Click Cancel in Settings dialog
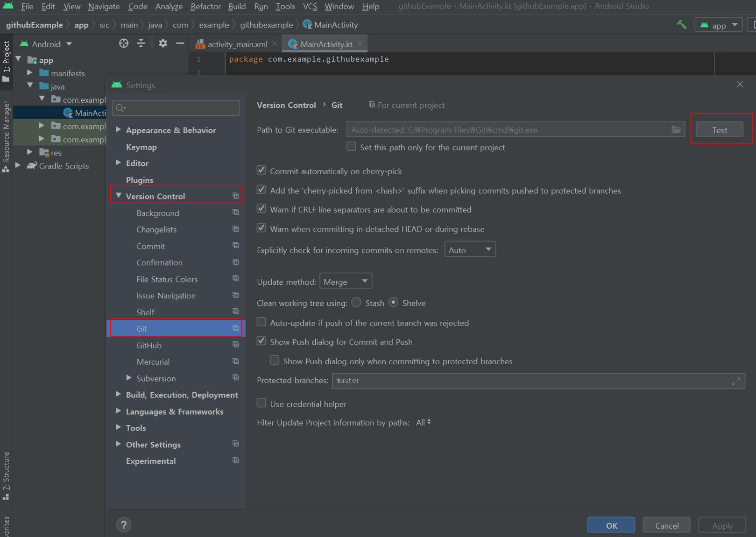756x537 pixels. pyautogui.click(x=667, y=525)
